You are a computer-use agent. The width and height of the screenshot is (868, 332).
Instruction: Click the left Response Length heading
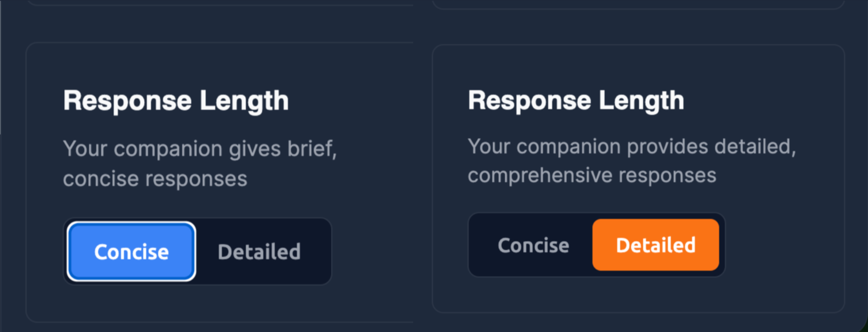[x=176, y=100]
